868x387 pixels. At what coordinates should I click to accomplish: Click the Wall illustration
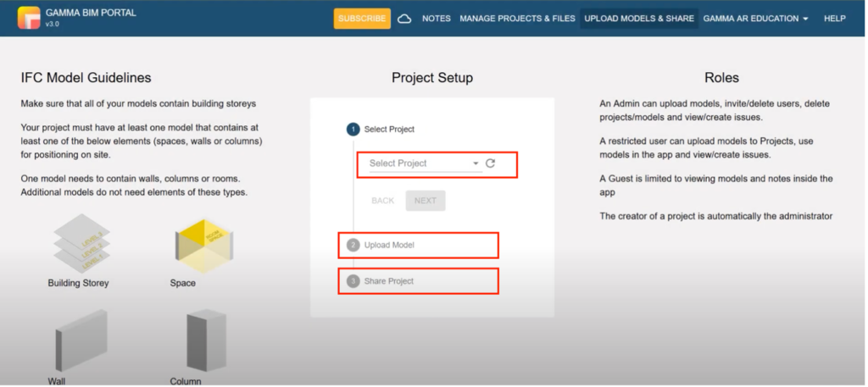click(x=81, y=340)
